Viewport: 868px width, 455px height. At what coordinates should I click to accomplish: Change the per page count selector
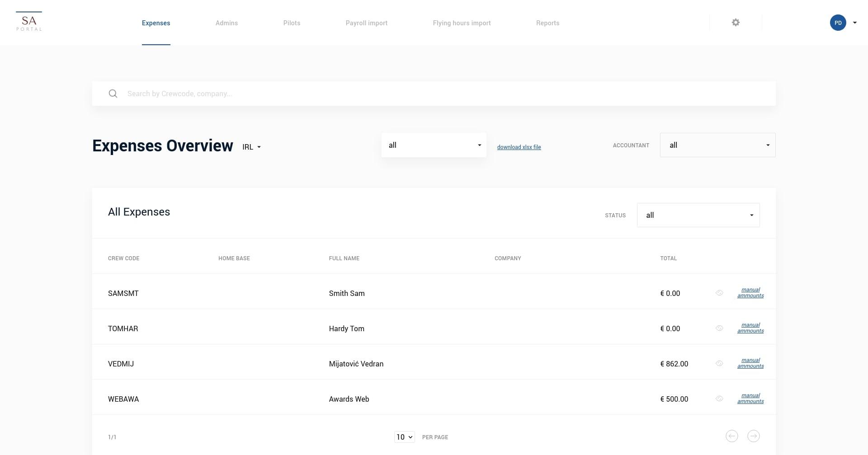[x=405, y=437]
